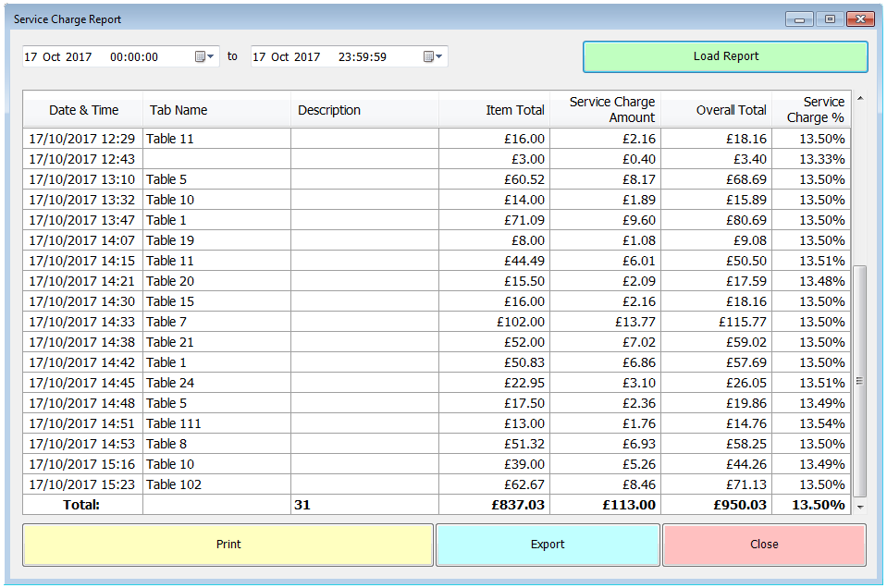Click the 17/10/2017 15:16 date cell
This screenshot has height=588, width=887.
click(x=82, y=464)
